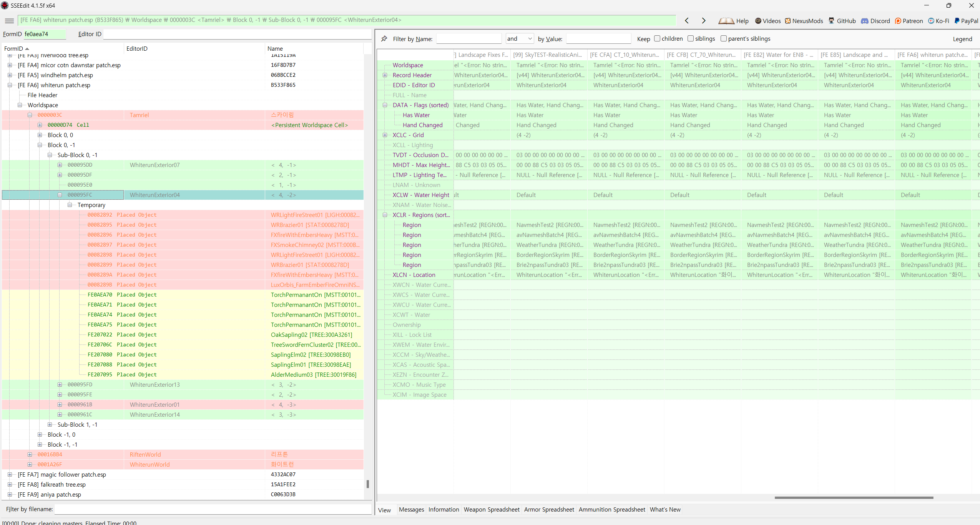This screenshot has height=525, width=980.
Task: Click the Filter by filename input field
Action: [213, 509]
